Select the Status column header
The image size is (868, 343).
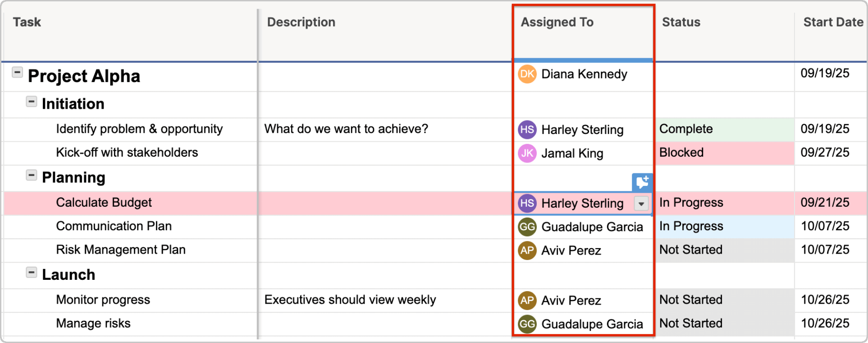click(681, 22)
